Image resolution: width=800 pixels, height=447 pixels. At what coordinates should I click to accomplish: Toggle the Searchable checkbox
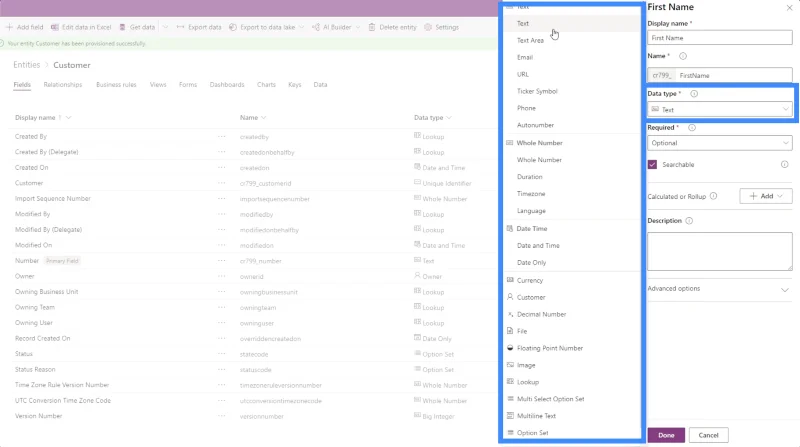point(652,164)
